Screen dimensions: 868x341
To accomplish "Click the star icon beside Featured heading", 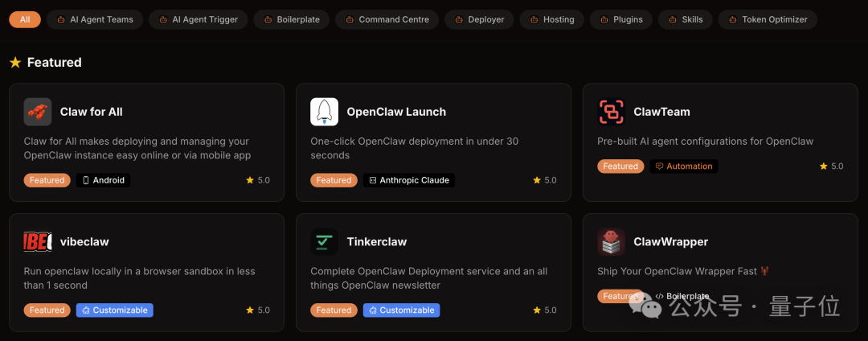I will [x=15, y=63].
